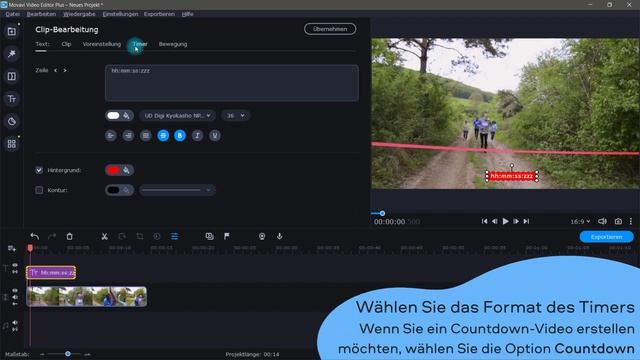This screenshot has width=640, height=360.
Task: Open the font family dropdown
Action: tap(178, 116)
